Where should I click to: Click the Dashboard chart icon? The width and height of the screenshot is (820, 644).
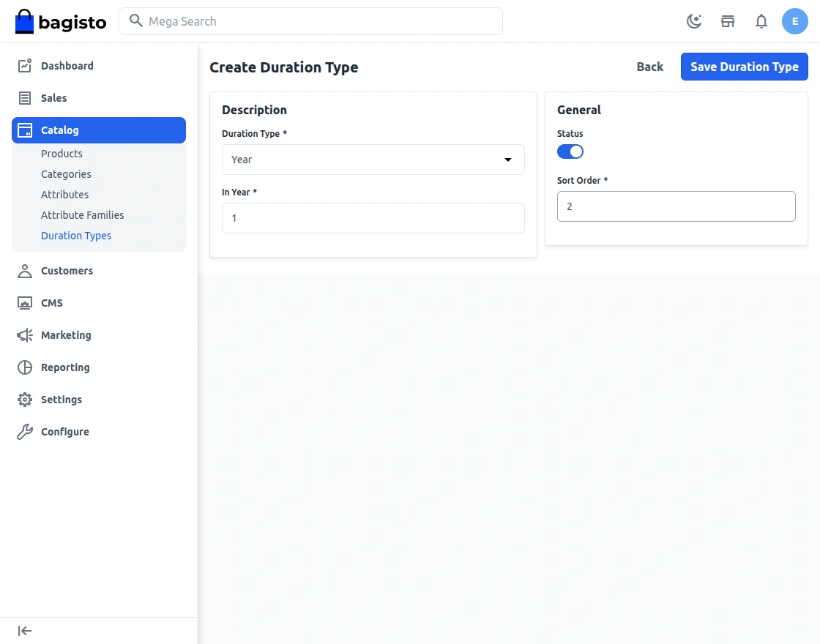[x=25, y=66]
